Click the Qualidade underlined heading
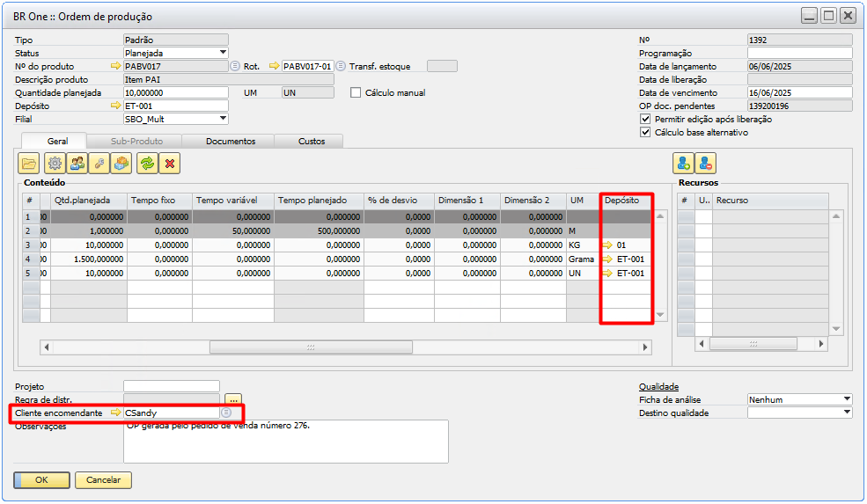 [658, 387]
